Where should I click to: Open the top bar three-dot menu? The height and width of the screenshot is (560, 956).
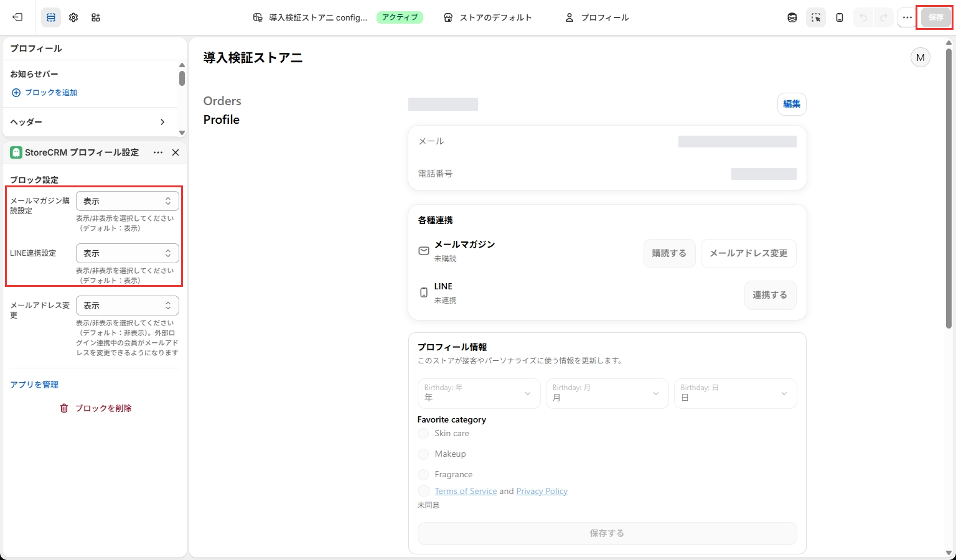point(907,17)
